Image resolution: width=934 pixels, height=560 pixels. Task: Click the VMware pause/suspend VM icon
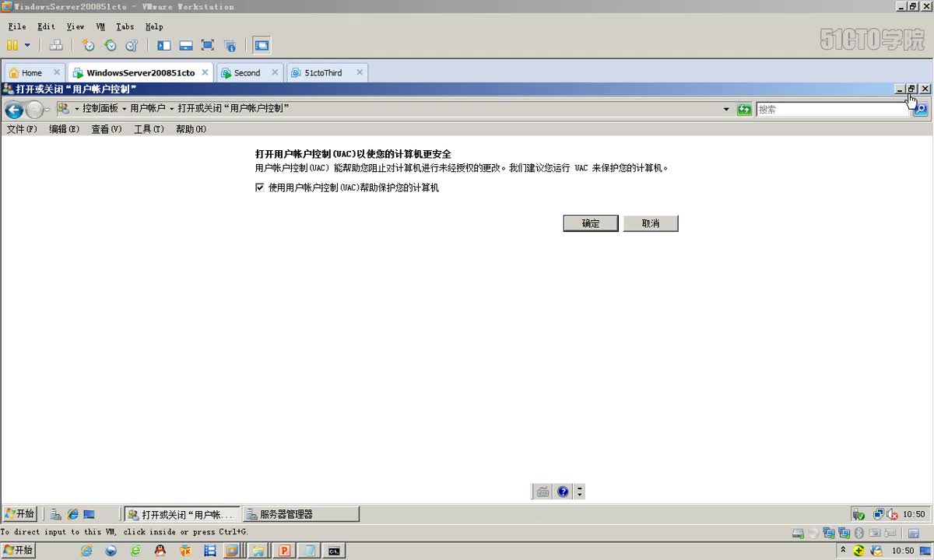[12, 45]
